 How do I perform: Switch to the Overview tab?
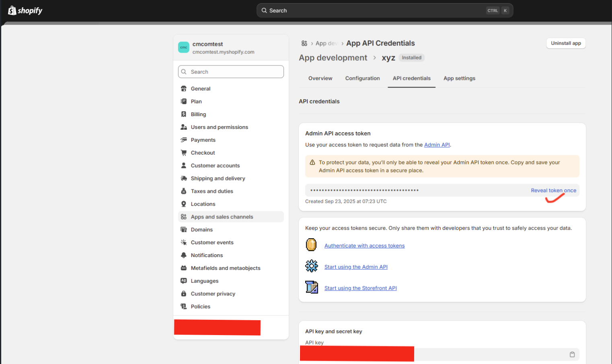pos(320,78)
